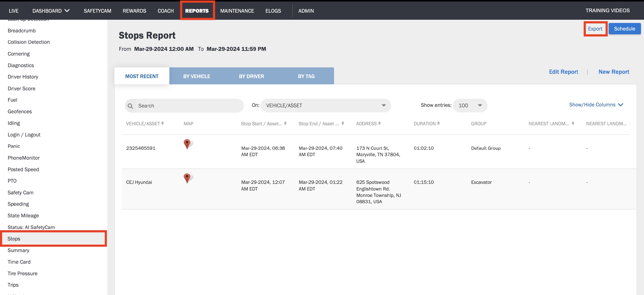Screen dimensions: 644x295
Task: Open COACH from navigation bar
Action: 166,11
